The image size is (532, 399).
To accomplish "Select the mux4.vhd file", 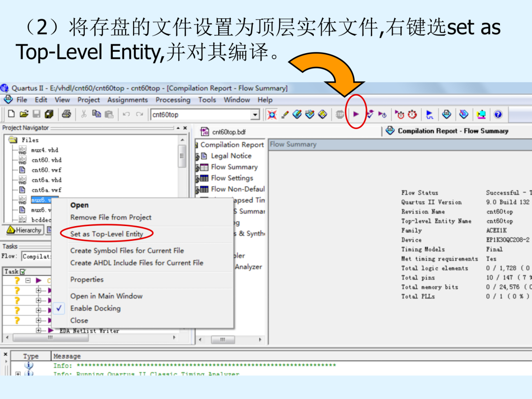I will pos(44,150).
